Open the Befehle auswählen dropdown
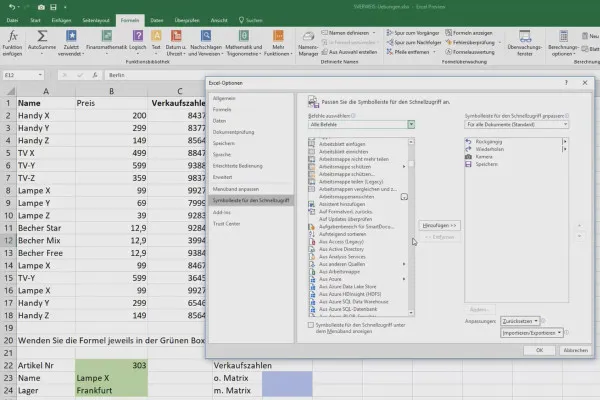The width and height of the screenshot is (600, 400). point(411,124)
